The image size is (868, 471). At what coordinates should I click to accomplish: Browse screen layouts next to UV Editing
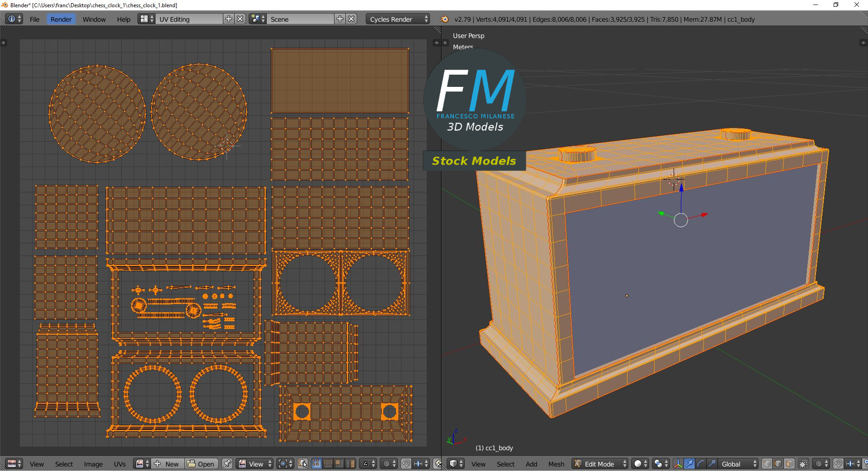pyautogui.click(x=146, y=19)
